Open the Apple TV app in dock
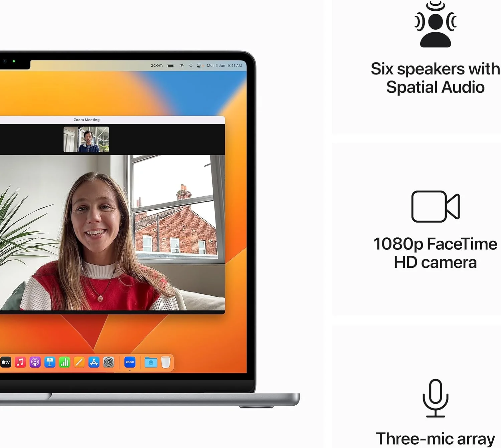The height and width of the screenshot is (448, 501). coord(6,362)
